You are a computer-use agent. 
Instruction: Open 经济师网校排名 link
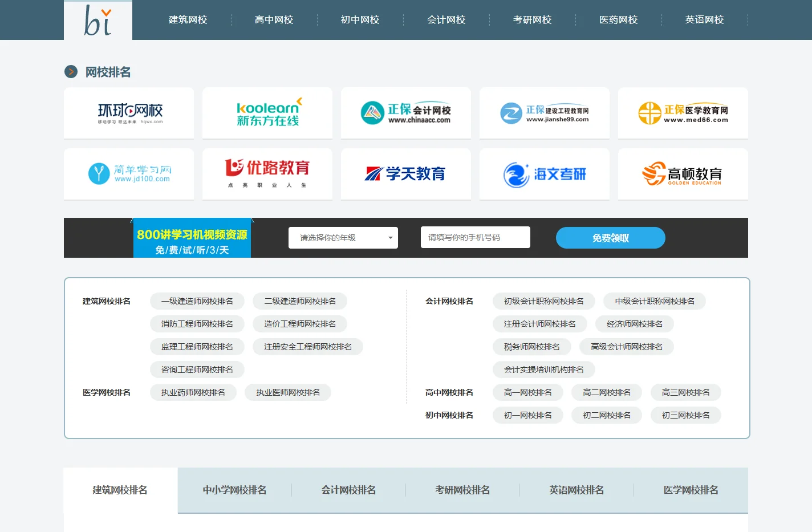click(x=635, y=324)
